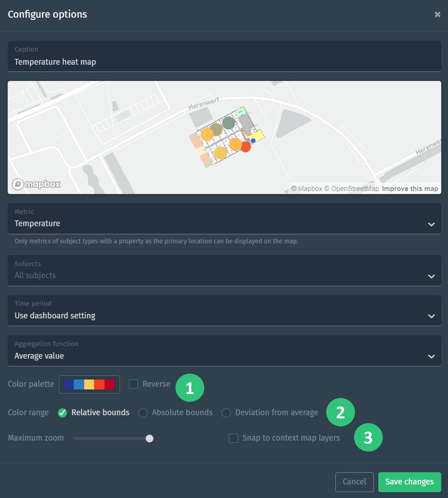Click the red heat map circle on the map
448x498 pixels.
(246, 147)
